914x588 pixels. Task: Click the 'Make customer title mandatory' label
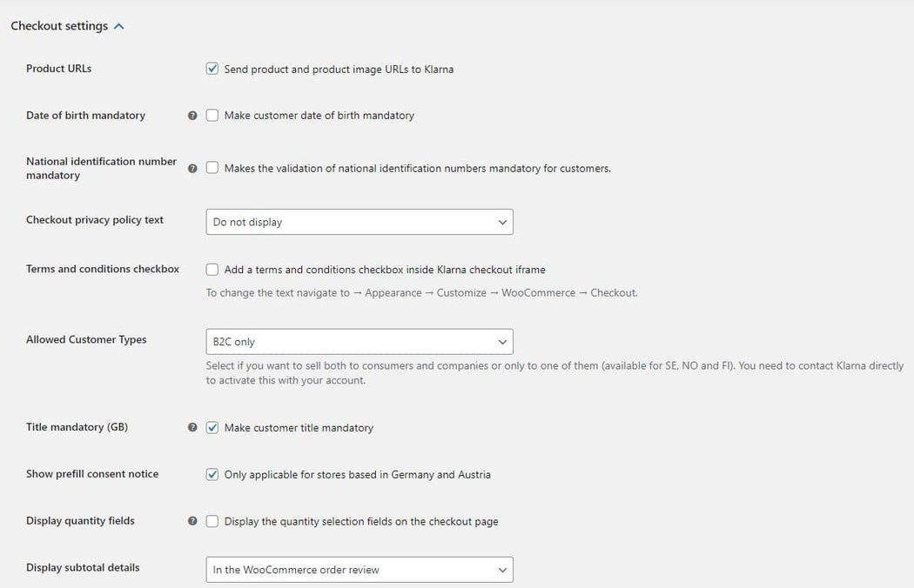pos(299,428)
